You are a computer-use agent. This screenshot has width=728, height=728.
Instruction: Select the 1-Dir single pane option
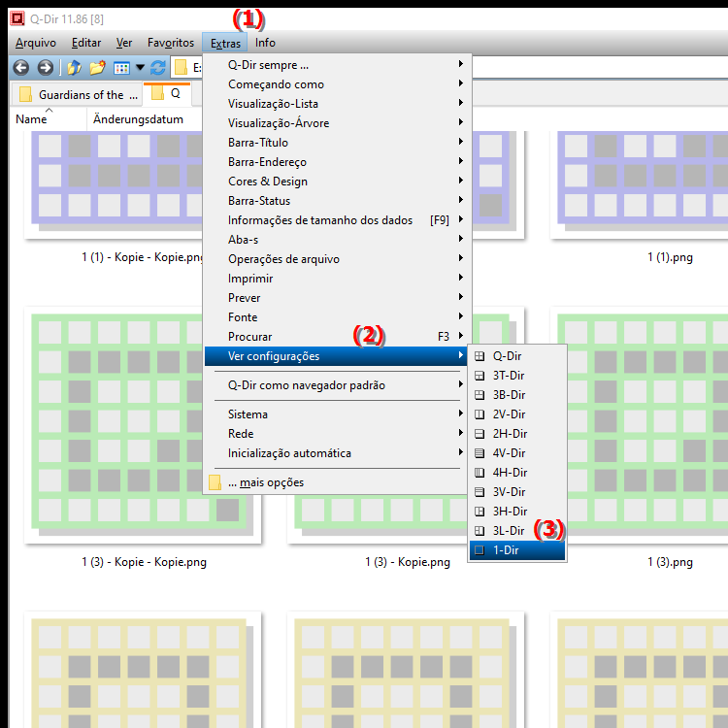pyautogui.click(x=517, y=550)
